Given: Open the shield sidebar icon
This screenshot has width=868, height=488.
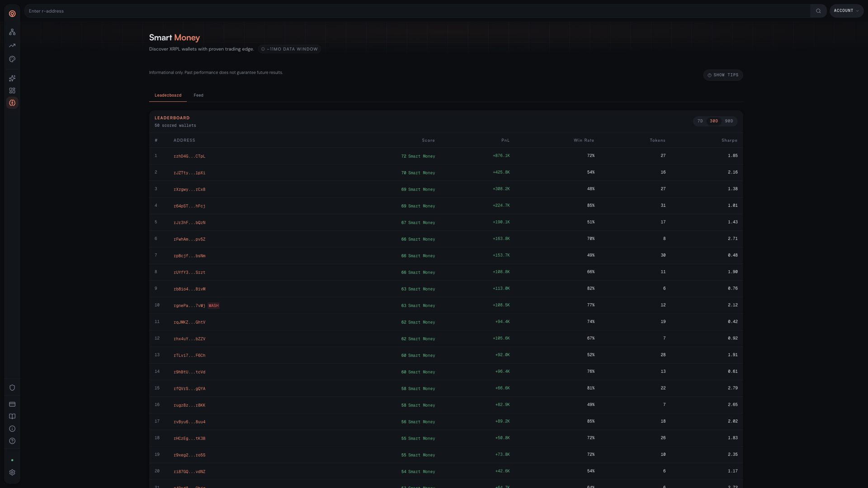Looking at the screenshot, I should pyautogui.click(x=12, y=388).
